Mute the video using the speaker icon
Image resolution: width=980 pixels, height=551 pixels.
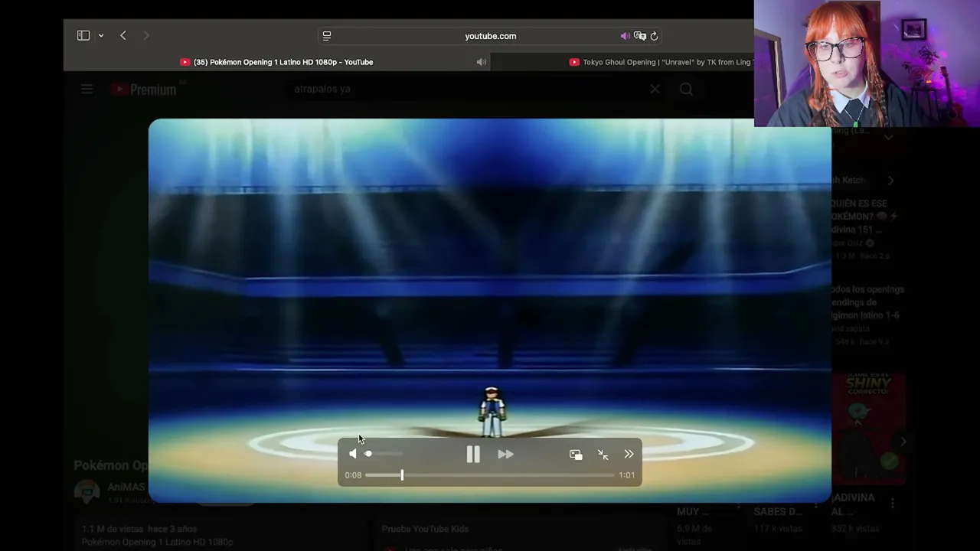pos(352,454)
